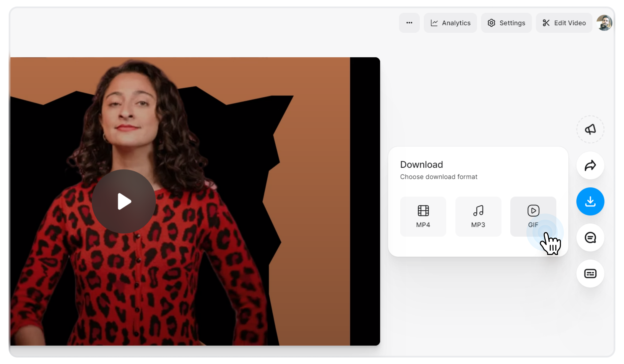The image size is (624, 364).
Task: Open the Analytics page
Action: point(450,23)
